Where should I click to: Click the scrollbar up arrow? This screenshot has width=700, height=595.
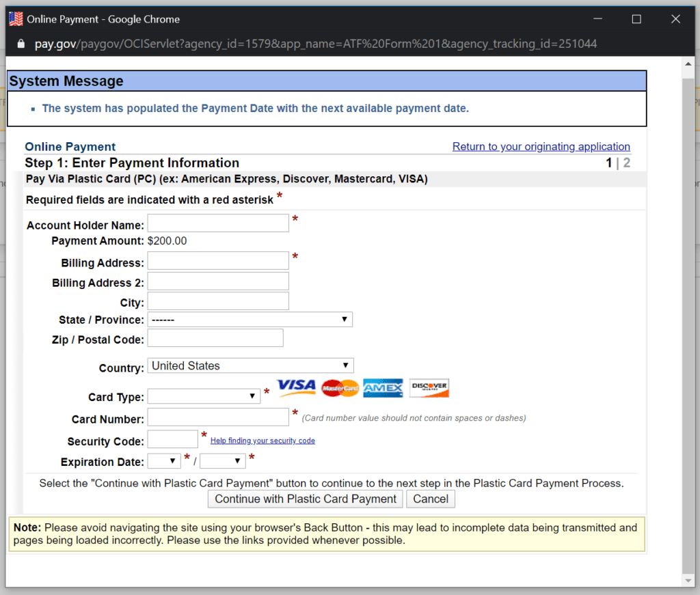click(688, 64)
